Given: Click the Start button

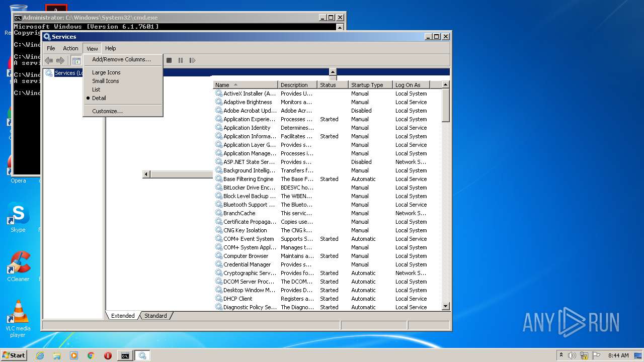Looking at the screenshot, I should click(14, 355).
